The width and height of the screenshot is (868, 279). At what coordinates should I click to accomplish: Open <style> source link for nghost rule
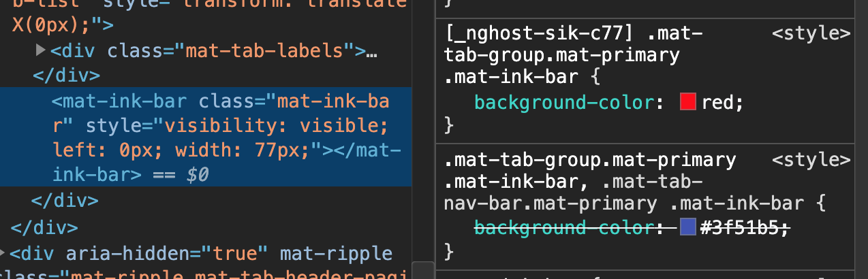point(812,33)
